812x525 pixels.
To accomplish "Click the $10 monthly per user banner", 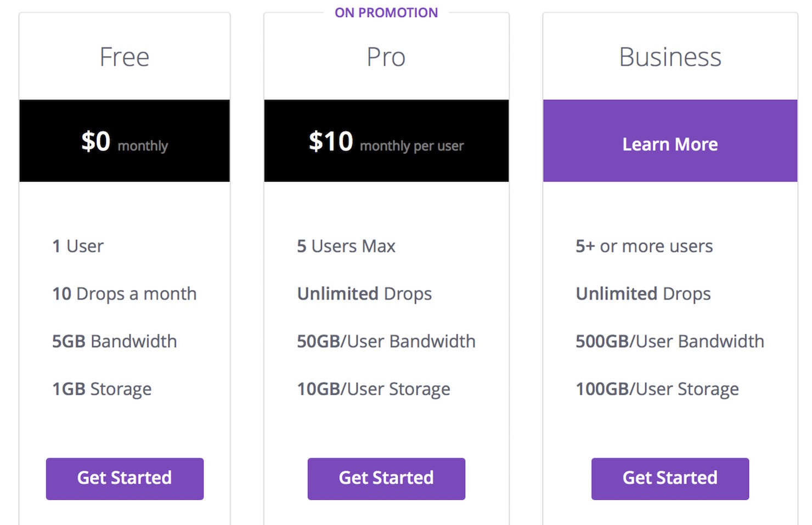I will [x=386, y=141].
